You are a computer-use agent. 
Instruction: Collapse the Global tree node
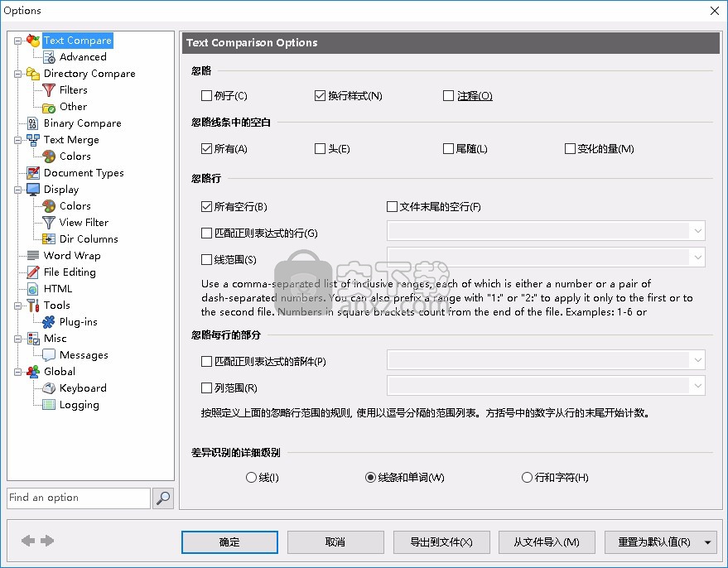[x=18, y=372]
